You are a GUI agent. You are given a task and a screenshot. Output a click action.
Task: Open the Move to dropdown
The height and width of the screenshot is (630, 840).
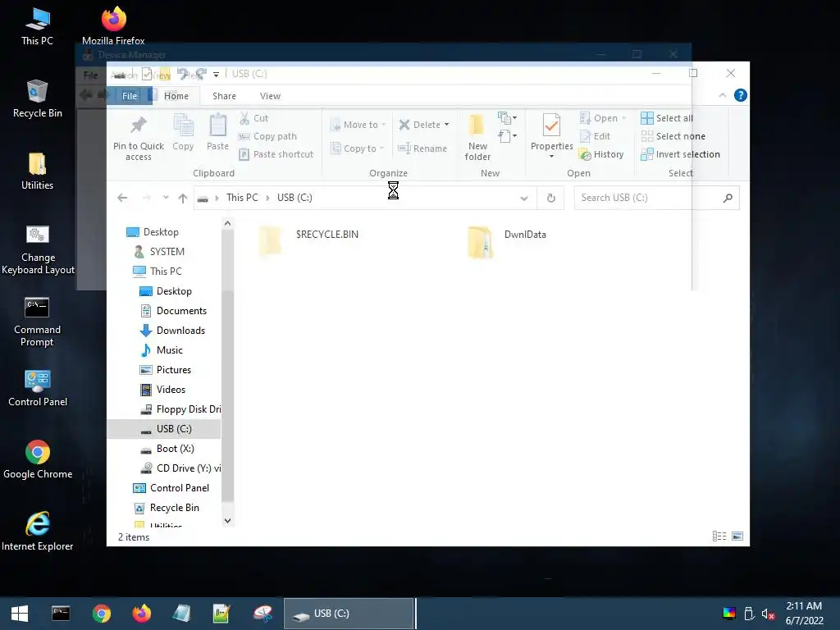click(x=358, y=125)
